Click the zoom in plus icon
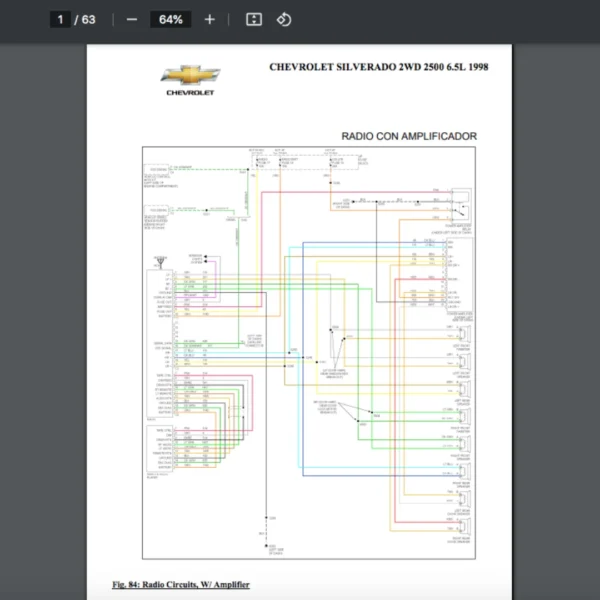The width and height of the screenshot is (600, 600). pyautogui.click(x=209, y=19)
